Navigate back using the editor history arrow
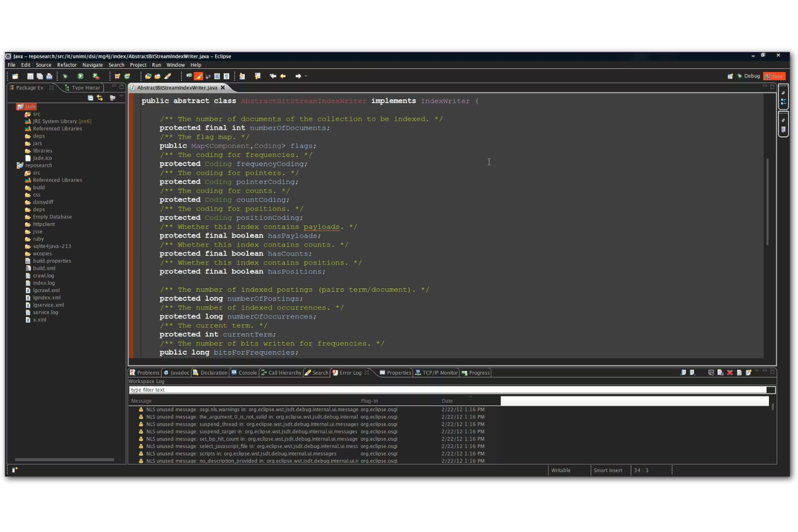 coord(283,76)
